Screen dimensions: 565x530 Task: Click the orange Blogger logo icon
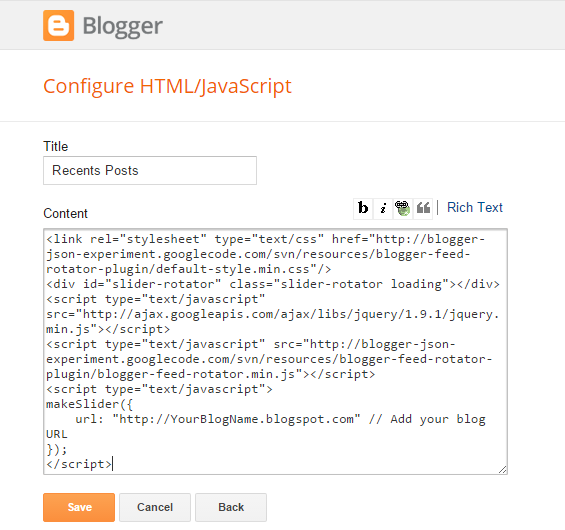(58, 25)
